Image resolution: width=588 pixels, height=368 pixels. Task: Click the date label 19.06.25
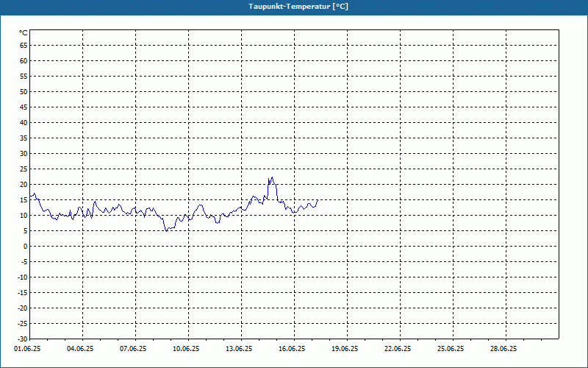click(345, 349)
